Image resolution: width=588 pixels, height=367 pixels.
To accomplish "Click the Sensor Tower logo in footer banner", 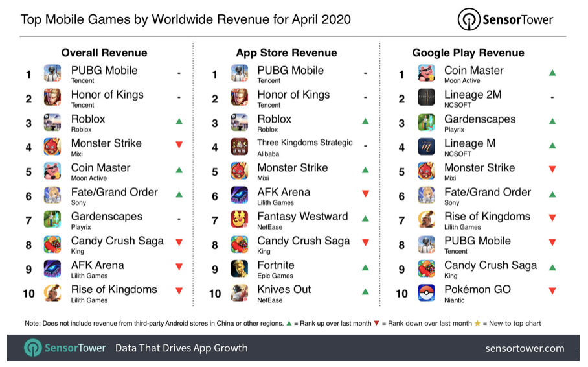I will coord(65,348).
